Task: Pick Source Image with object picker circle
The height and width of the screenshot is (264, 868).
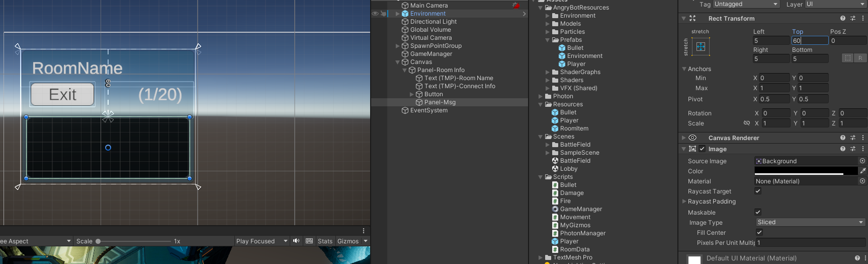Action: click(862, 161)
